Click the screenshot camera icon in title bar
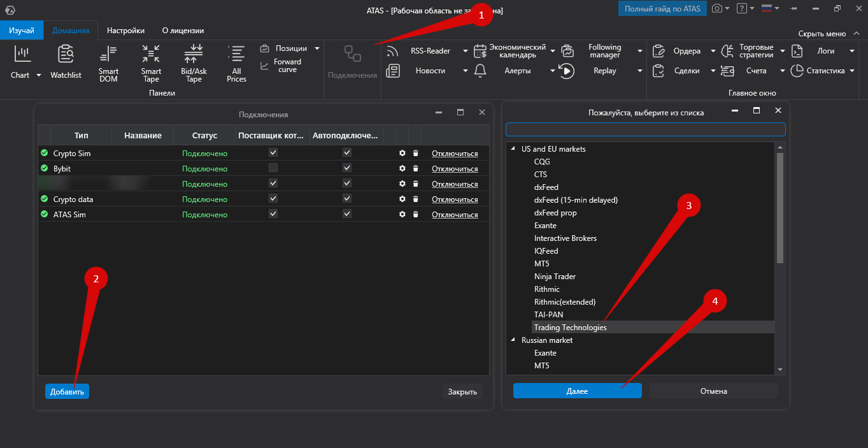868x448 pixels. click(x=717, y=9)
